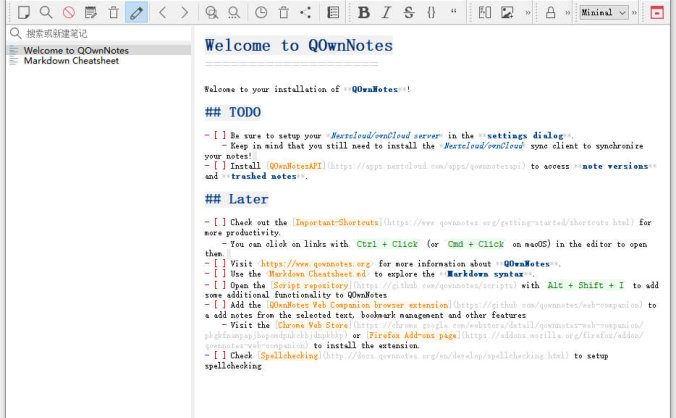This screenshot has width=676, height=418.
Task: Expand the overflow chevron after Minimal dropdown
Action: click(634, 13)
